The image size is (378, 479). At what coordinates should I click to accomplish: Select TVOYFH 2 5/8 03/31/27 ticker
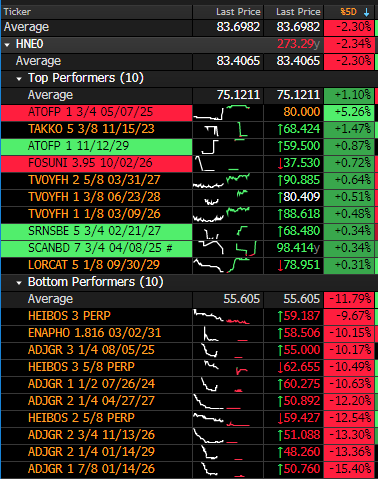pyautogui.click(x=94, y=180)
